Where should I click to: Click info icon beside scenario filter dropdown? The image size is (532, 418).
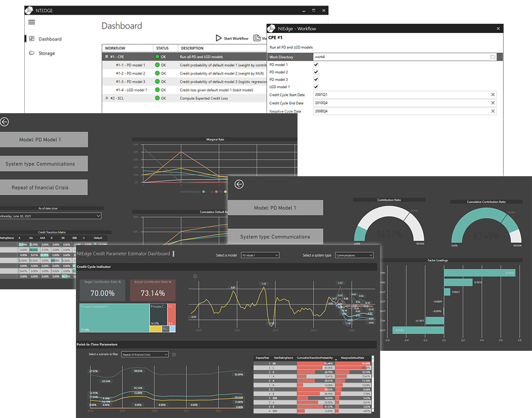click(x=174, y=354)
